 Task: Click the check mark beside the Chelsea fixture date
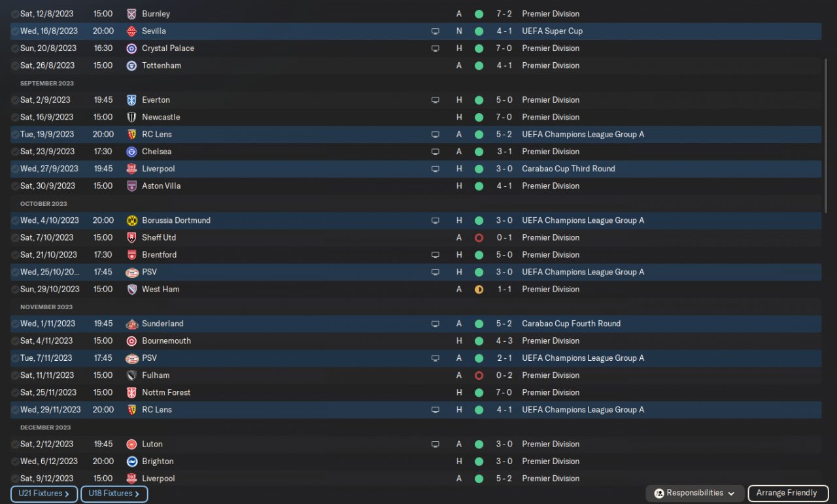coord(15,152)
